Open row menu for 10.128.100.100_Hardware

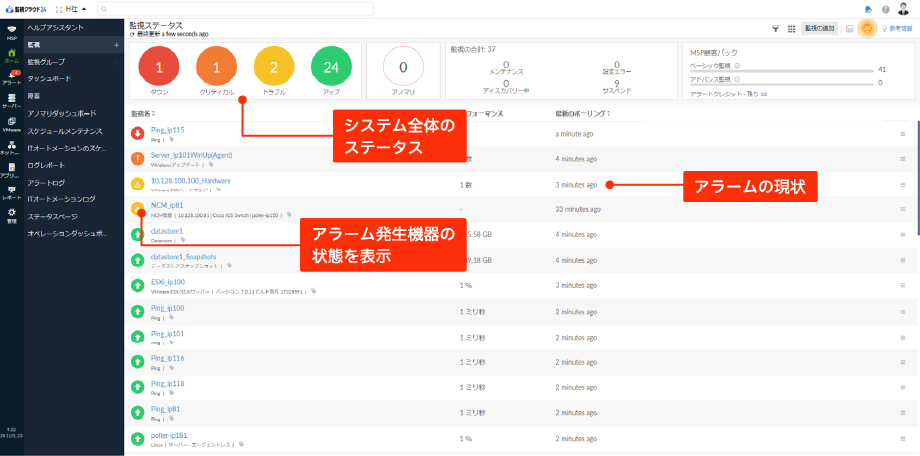(x=903, y=184)
